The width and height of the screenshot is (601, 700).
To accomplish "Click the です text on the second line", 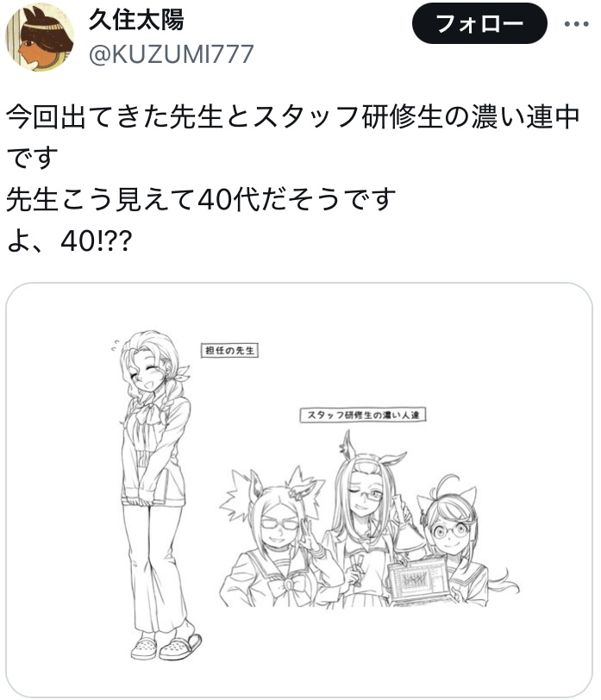I will point(32,158).
